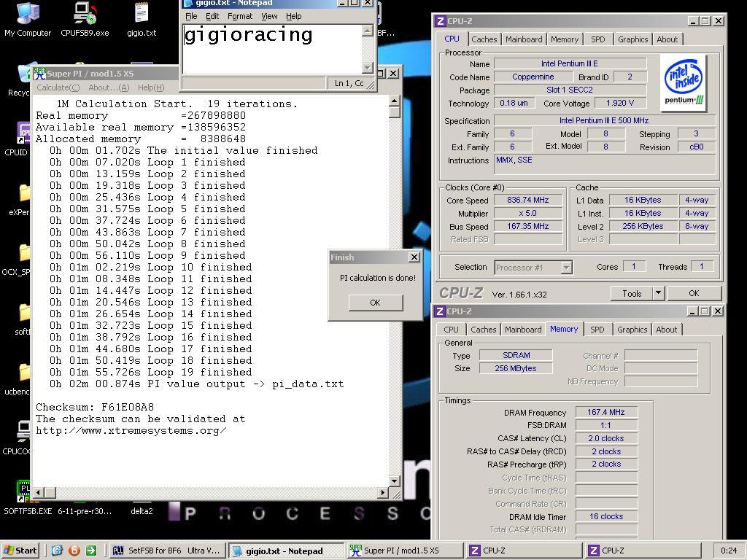Select Graphics tab in lower CPU-Z window
Screen dimensions: 747x560
point(632,330)
